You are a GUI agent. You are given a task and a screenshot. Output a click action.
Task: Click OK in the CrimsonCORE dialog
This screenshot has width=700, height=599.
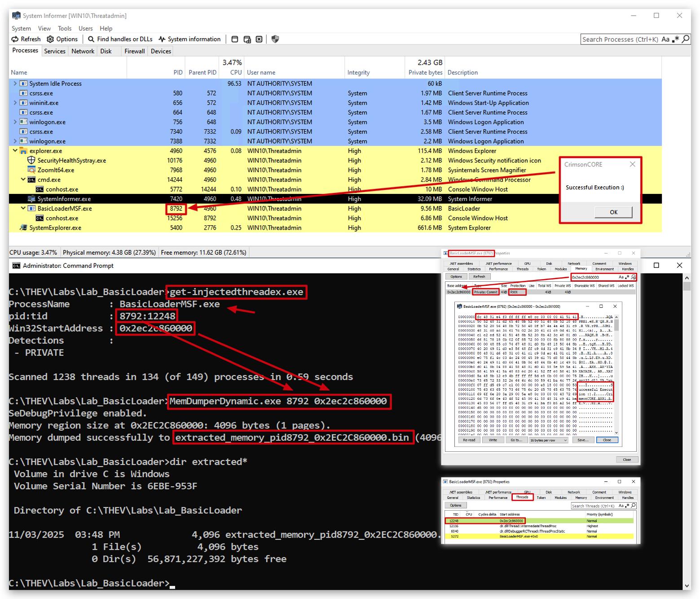click(x=613, y=212)
